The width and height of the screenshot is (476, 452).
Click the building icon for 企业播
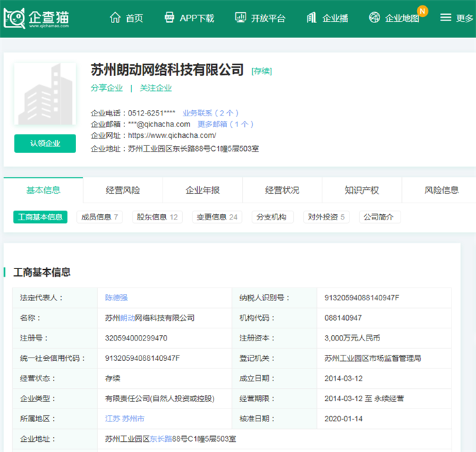click(311, 18)
